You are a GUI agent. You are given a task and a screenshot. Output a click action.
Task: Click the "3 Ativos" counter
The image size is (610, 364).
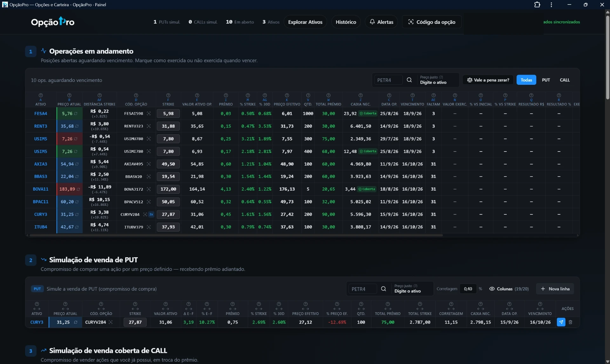271,22
